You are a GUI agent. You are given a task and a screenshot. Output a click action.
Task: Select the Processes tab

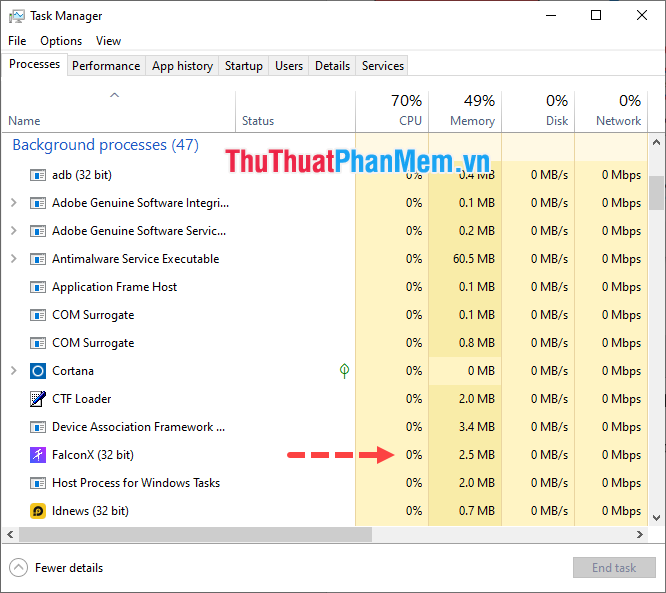34,64
